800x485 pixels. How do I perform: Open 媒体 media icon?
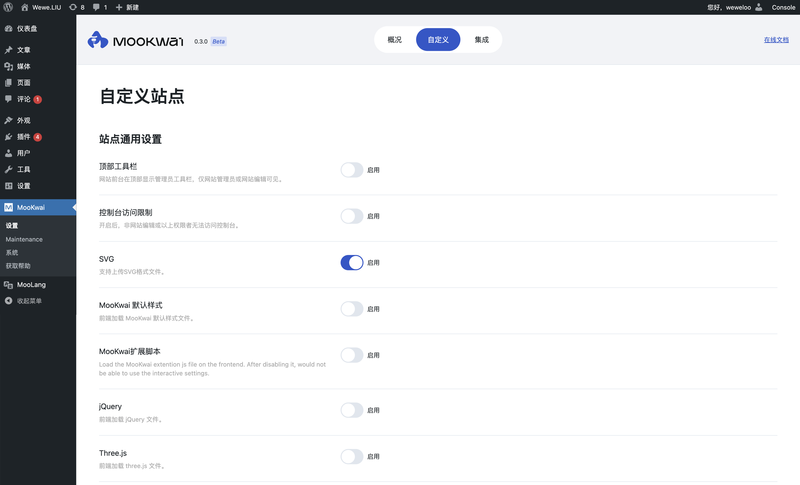8,66
